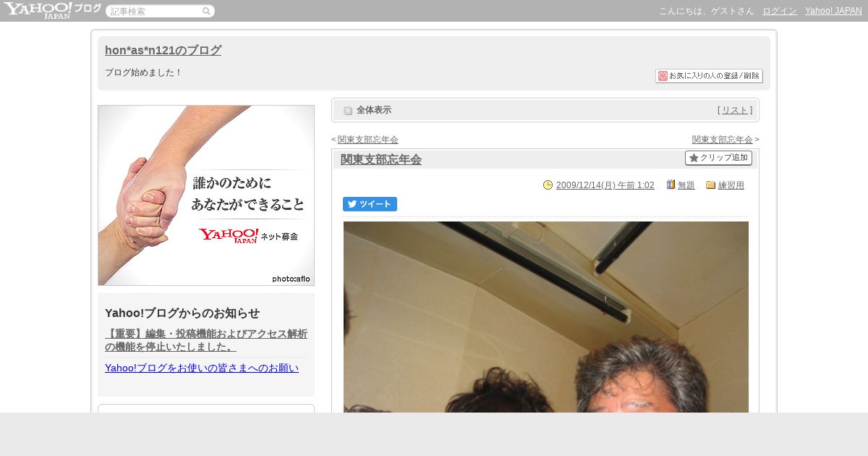Click the 全体表示 arrow icon
868x456 pixels.
coord(348,111)
